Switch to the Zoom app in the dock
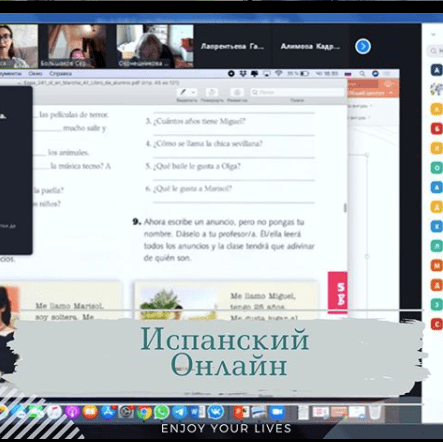Image resolution: width=443 pixels, height=442 pixels. click(x=277, y=412)
